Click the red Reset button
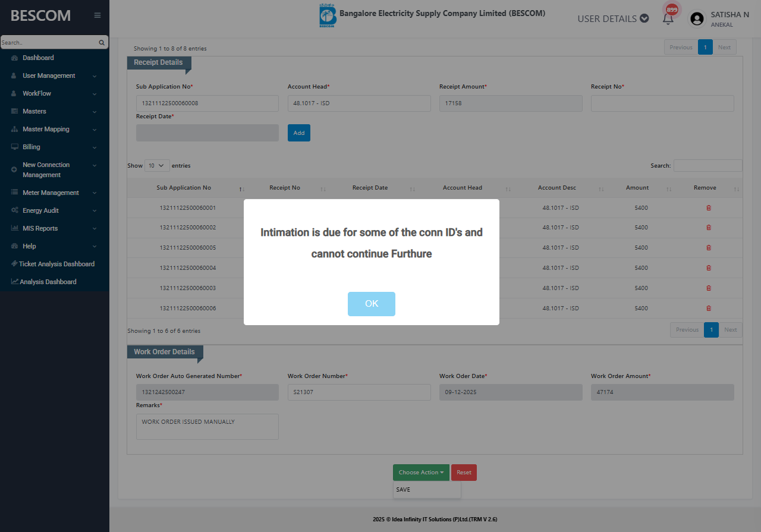 pyautogui.click(x=464, y=473)
